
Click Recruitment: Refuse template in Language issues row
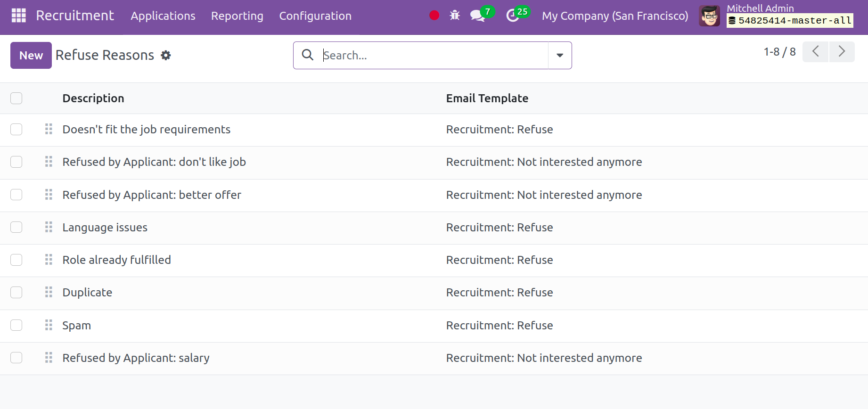click(500, 227)
